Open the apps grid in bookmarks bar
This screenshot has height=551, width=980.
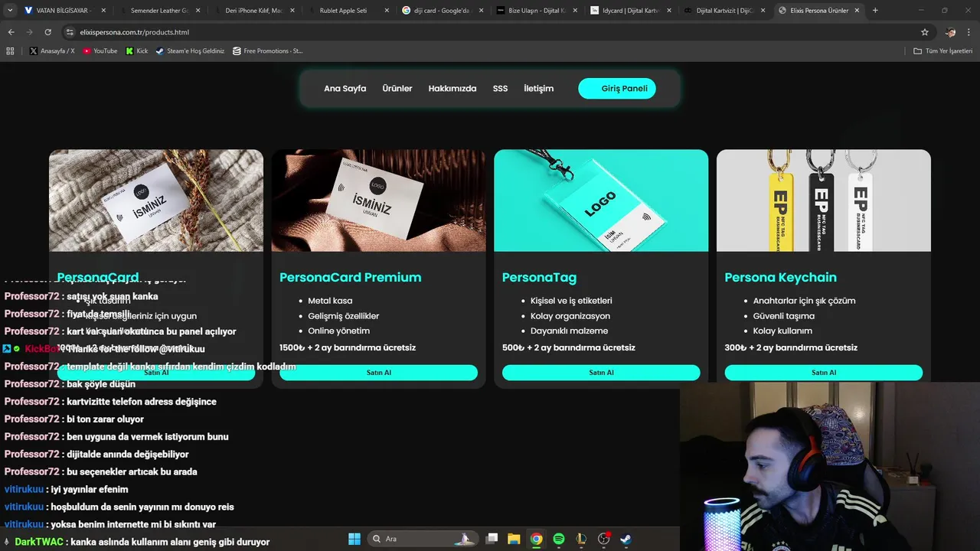click(10, 51)
